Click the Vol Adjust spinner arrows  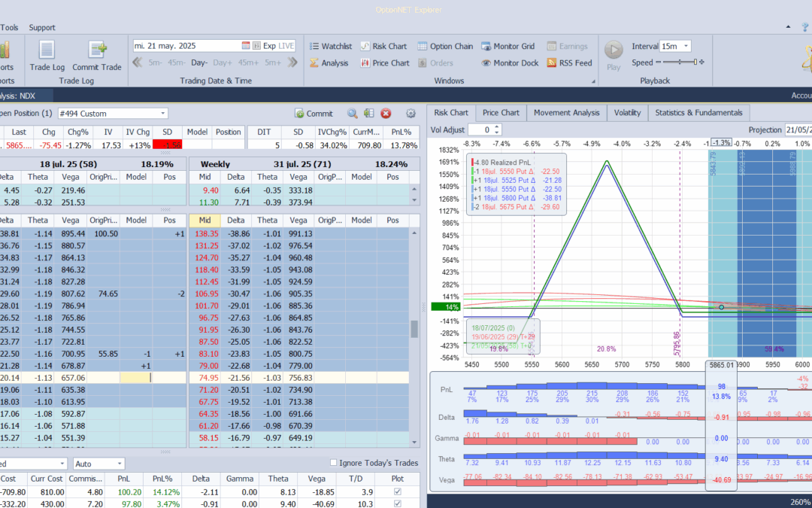tap(497, 129)
